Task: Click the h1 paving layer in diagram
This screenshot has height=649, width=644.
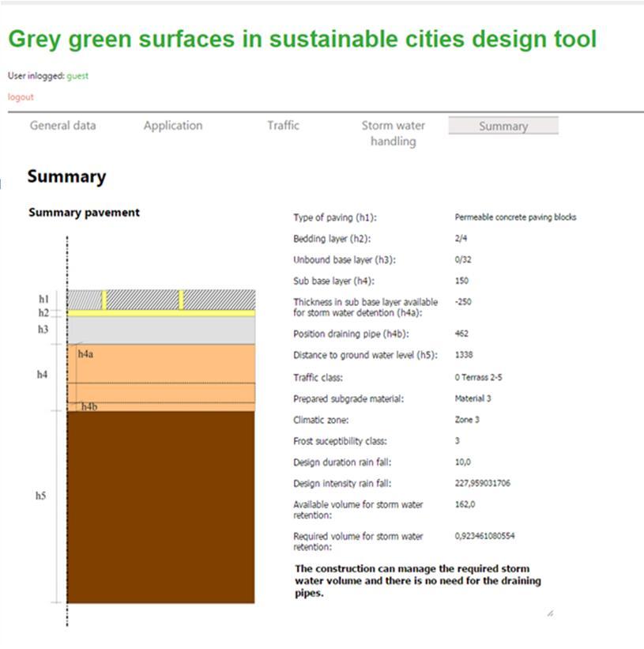Action: (x=161, y=300)
